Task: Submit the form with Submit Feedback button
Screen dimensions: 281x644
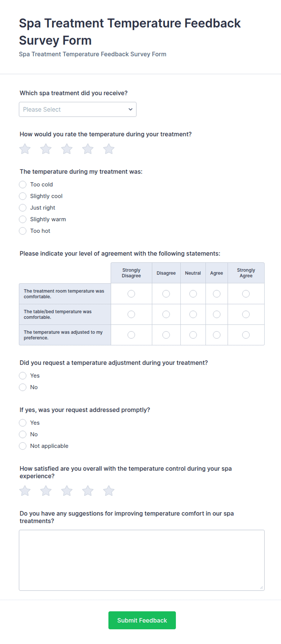Action: 142,620
